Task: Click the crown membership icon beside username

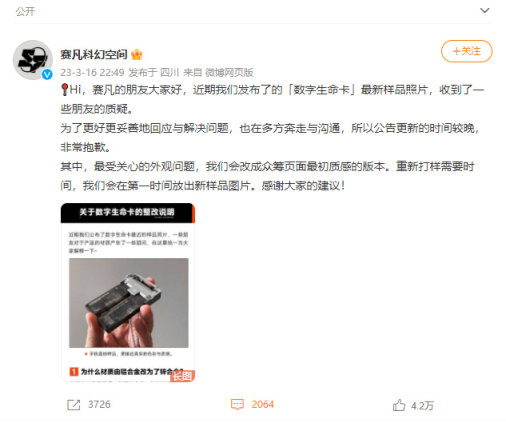Action: point(137,54)
